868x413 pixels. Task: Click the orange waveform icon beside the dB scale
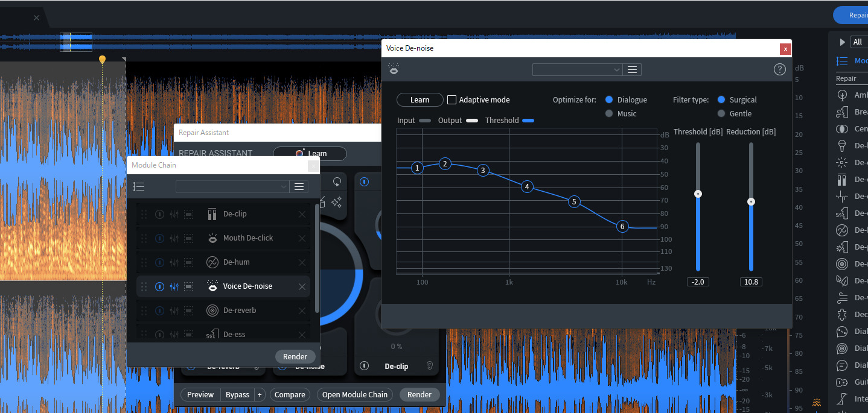pyautogui.click(x=817, y=402)
